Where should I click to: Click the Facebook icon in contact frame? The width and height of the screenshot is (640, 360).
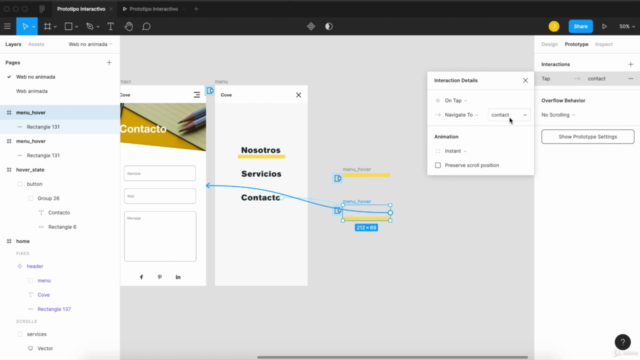click(x=142, y=277)
